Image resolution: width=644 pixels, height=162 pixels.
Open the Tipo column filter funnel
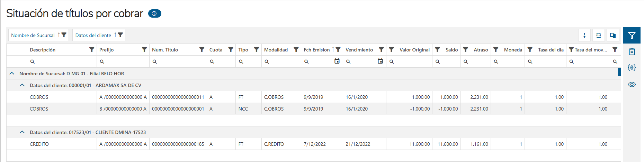(257, 49)
